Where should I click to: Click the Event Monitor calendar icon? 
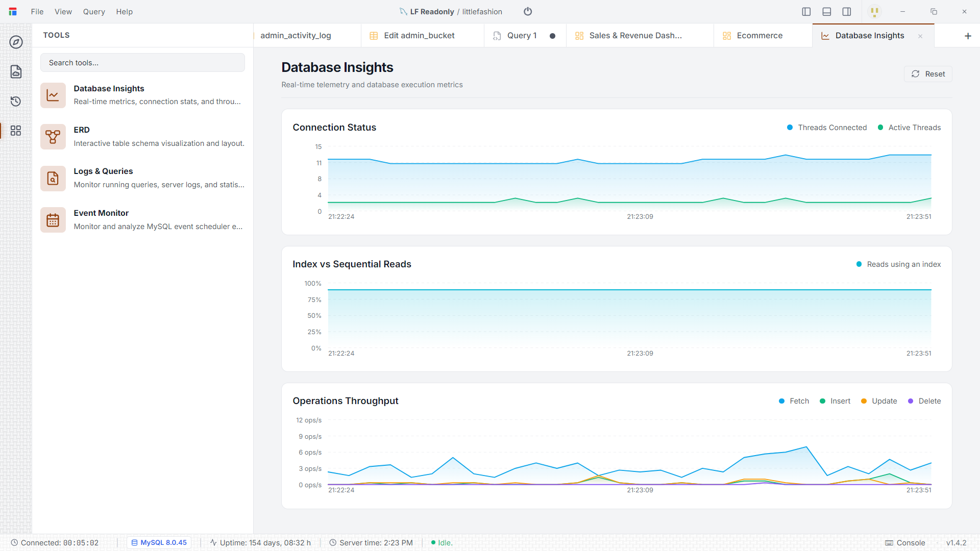coord(53,220)
